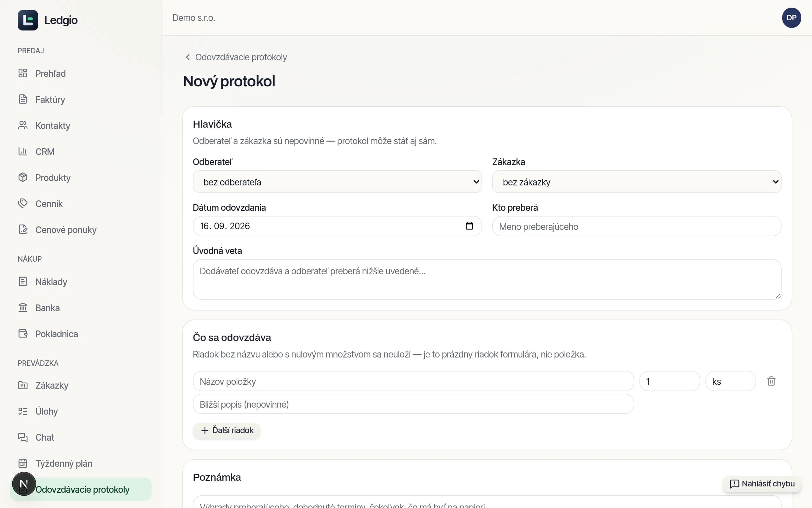Click the Nahlásiť chybu button

[762, 484]
